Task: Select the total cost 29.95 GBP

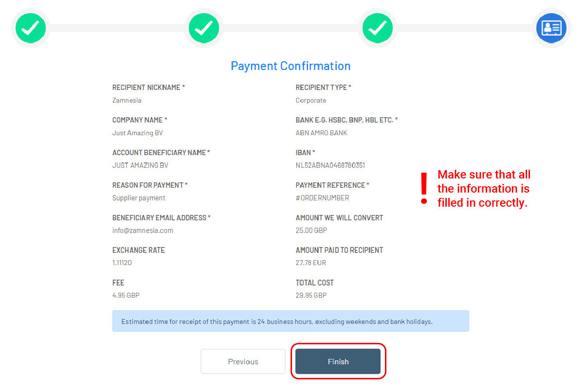Action: (311, 296)
